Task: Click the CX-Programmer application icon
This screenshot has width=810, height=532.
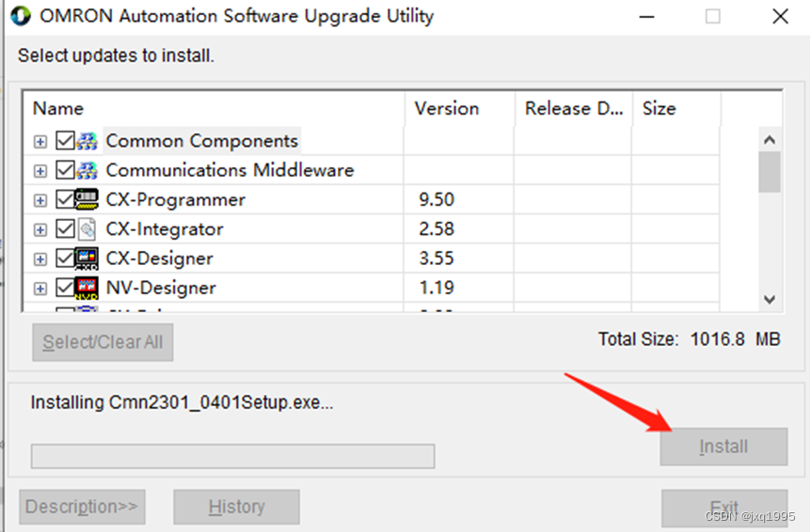Action: click(x=87, y=199)
